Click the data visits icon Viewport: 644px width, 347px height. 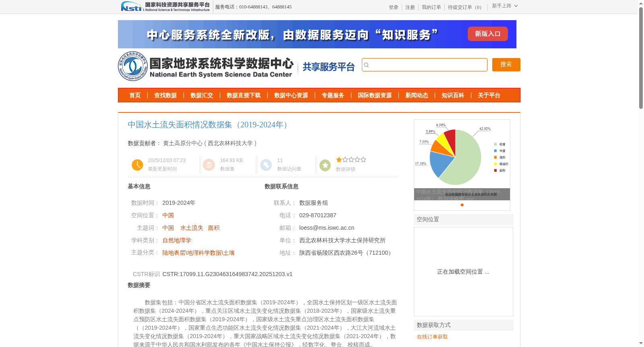pos(266,165)
